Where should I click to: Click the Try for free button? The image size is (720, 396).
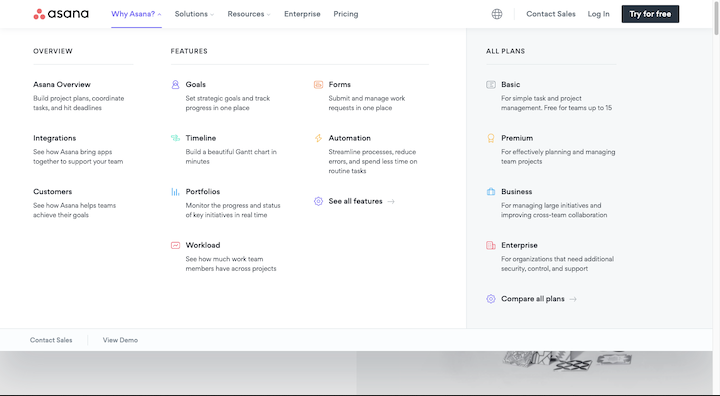tap(650, 14)
